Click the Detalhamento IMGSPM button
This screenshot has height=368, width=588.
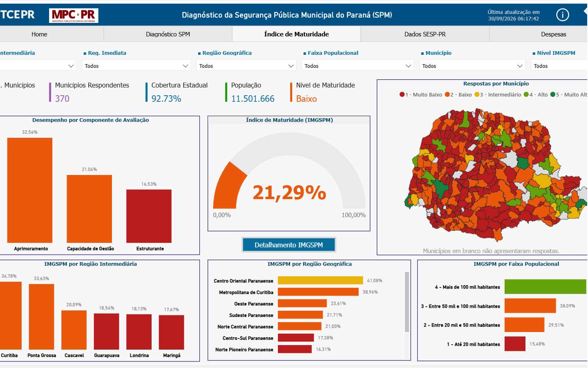(289, 245)
